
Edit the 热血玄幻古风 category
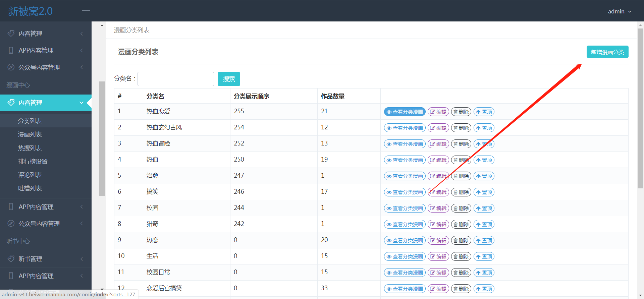click(438, 128)
